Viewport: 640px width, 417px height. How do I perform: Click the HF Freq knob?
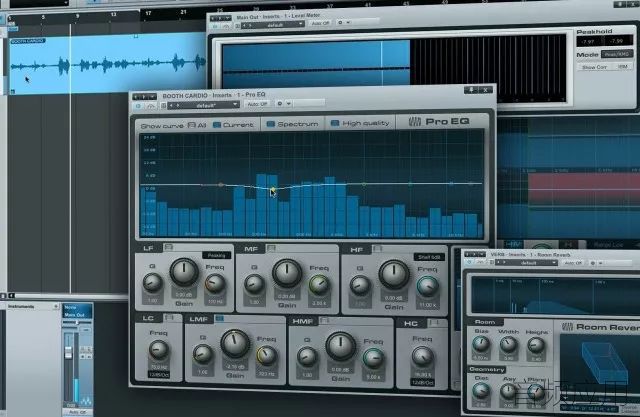point(427,286)
